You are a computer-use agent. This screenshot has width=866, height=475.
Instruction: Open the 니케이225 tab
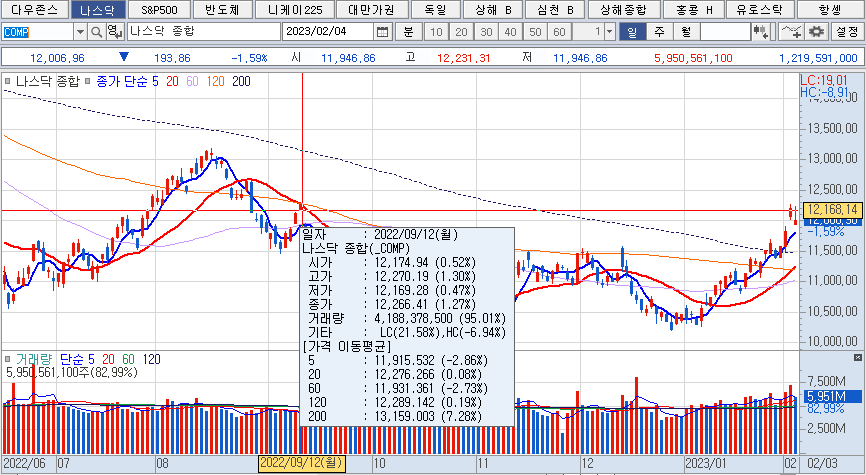coord(295,9)
